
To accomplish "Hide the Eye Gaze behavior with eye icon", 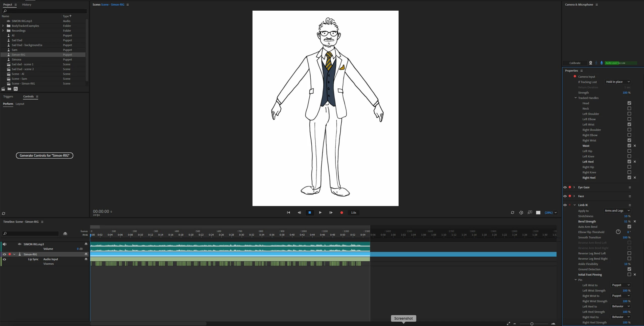I will click(x=565, y=187).
